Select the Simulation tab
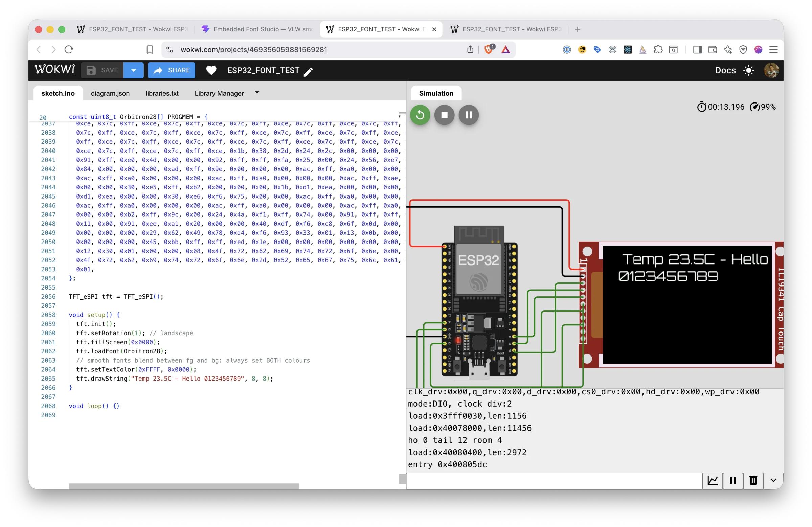The height and width of the screenshot is (527, 812). (436, 93)
